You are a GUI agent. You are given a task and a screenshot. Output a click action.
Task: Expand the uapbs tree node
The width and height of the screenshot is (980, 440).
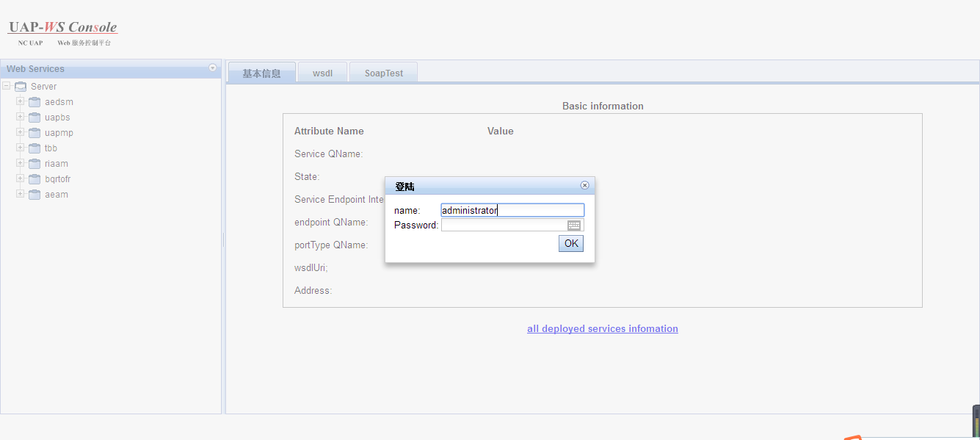pos(21,117)
